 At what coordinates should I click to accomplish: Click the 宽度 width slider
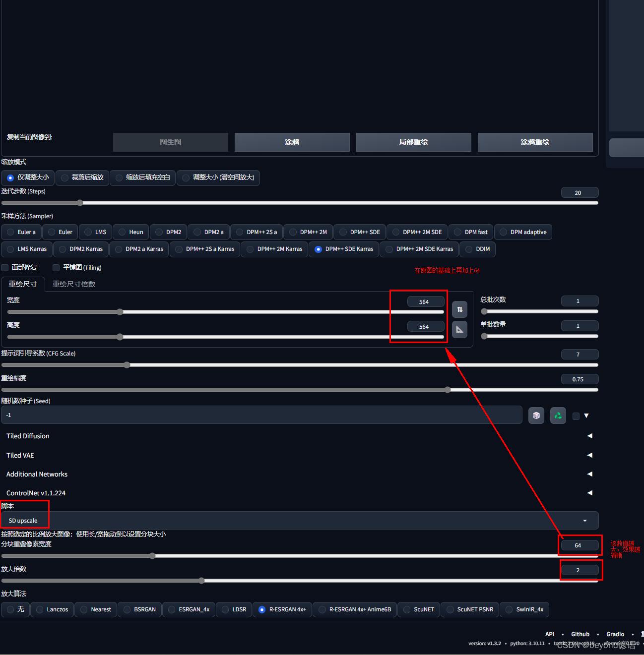[226, 312]
